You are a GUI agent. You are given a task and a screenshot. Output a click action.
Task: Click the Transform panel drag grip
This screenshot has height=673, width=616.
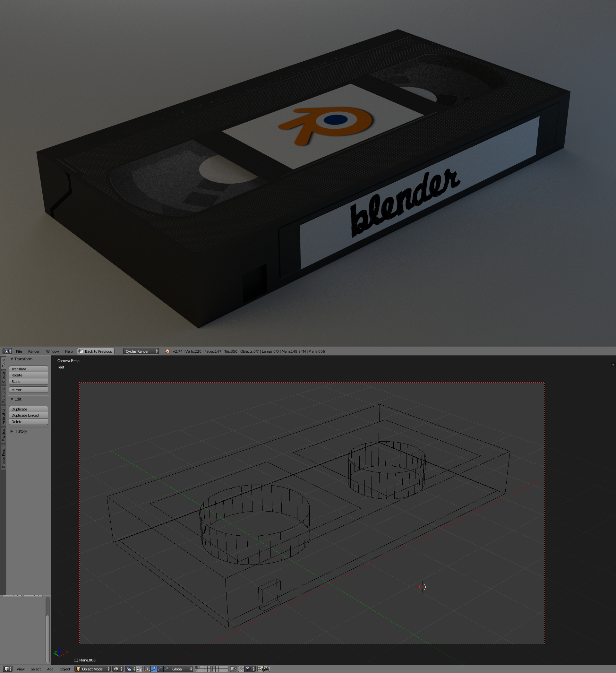(x=45, y=359)
